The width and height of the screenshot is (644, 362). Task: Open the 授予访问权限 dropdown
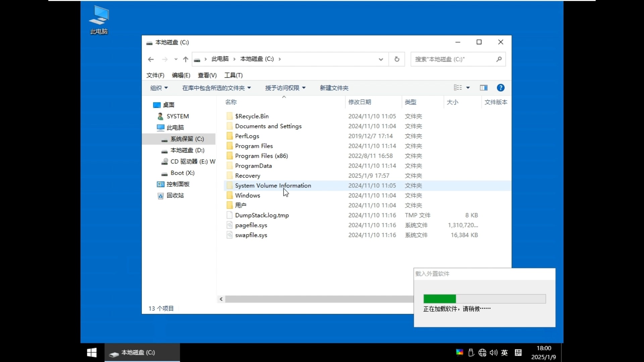285,88
